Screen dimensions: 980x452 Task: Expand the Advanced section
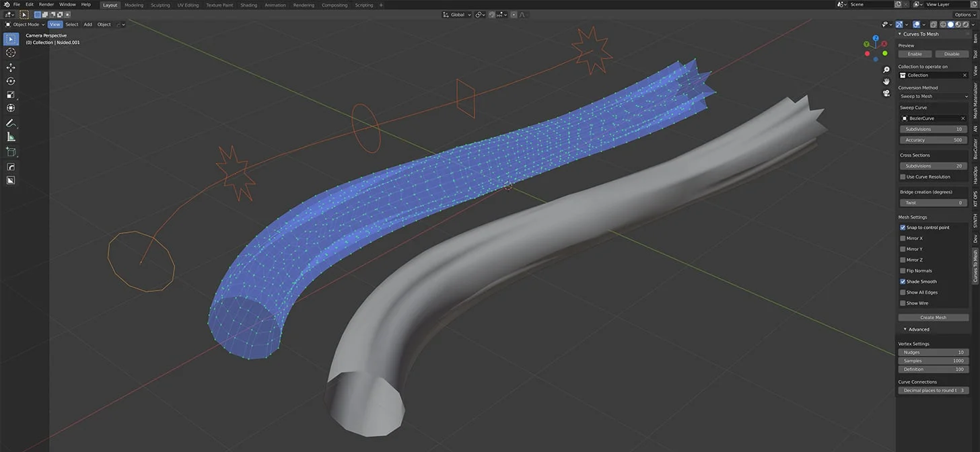pos(917,329)
